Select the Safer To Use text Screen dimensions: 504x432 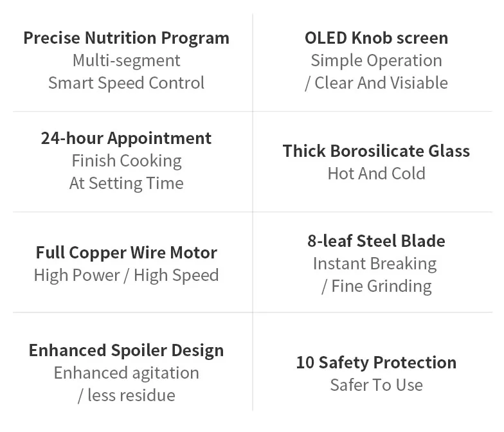[377, 385]
